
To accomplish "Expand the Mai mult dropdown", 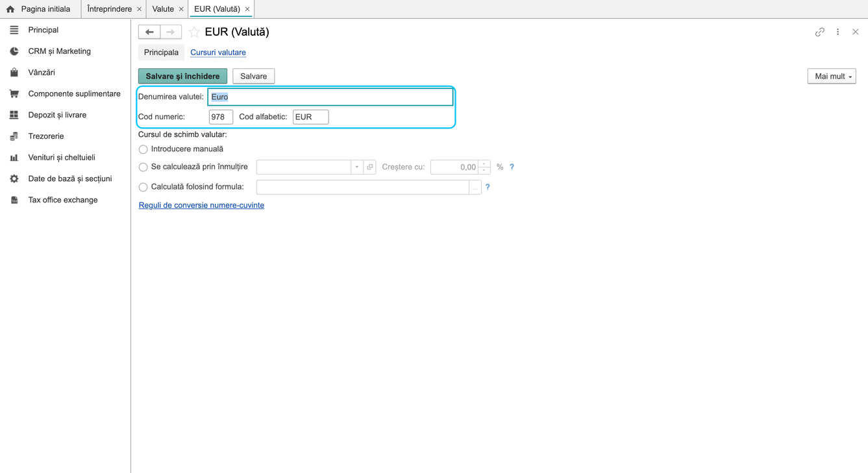I will (832, 77).
